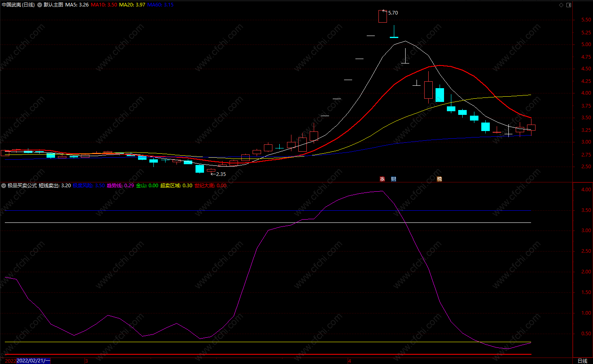Image resolution: width=593 pixels, height=364 pixels.
Task: Toggle the side panel layout icon
Action: pos(569,5)
